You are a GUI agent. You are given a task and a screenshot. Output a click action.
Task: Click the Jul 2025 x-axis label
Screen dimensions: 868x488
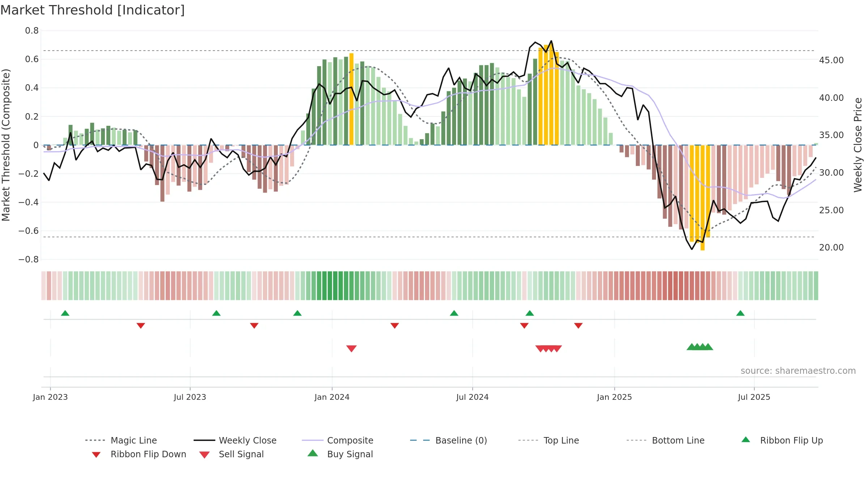point(754,397)
